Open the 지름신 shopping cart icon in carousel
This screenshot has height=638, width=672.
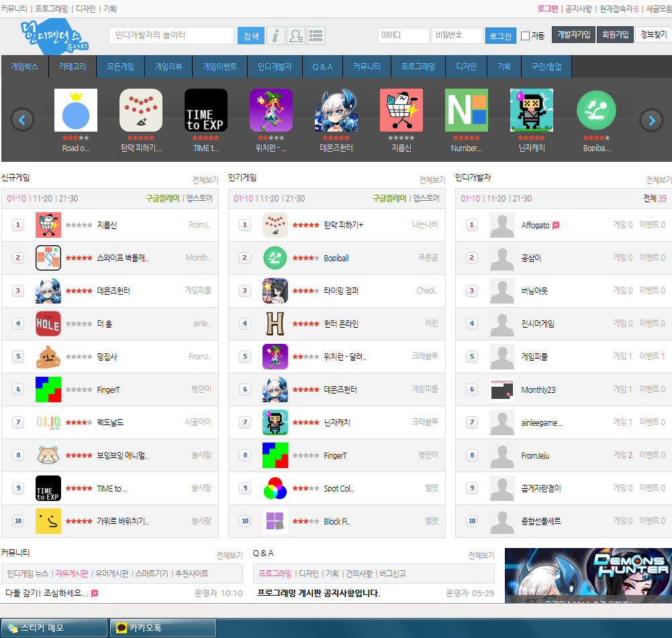coord(401,110)
